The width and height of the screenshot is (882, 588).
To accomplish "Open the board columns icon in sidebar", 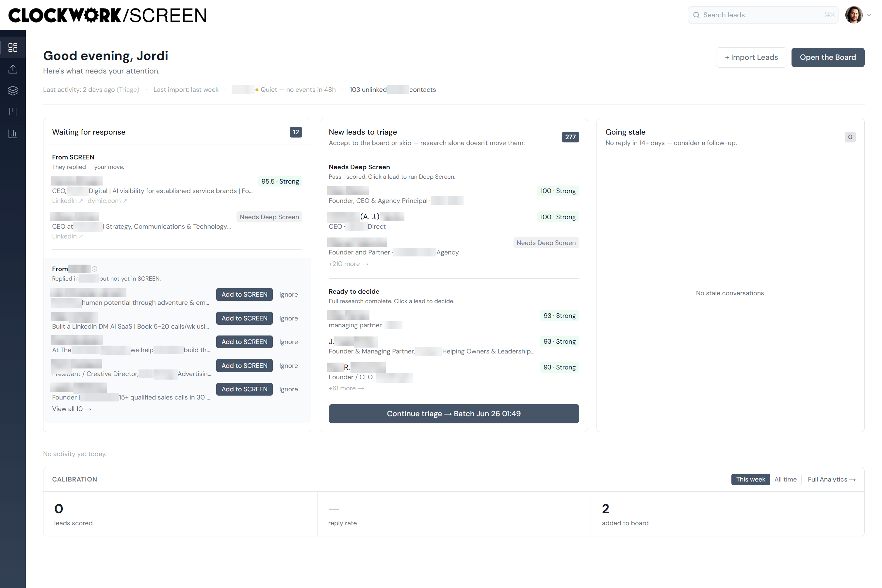I will (13, 112).
